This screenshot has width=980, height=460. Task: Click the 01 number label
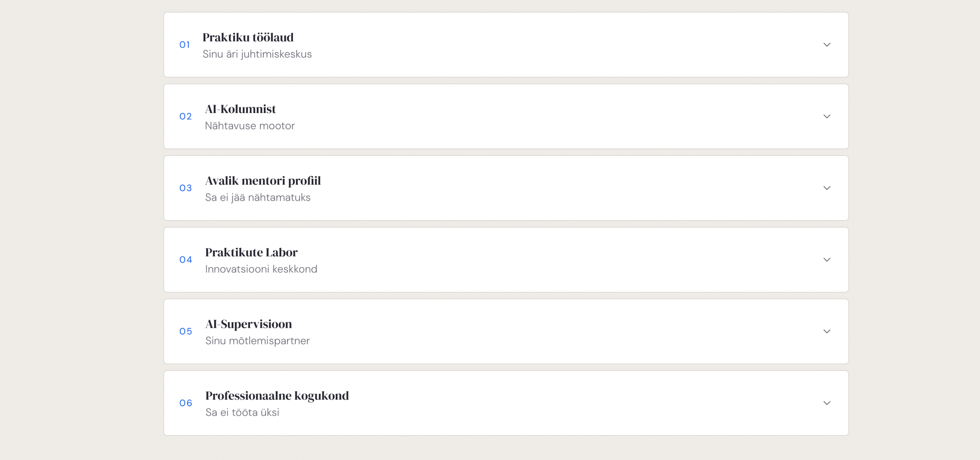click(185, 45)
